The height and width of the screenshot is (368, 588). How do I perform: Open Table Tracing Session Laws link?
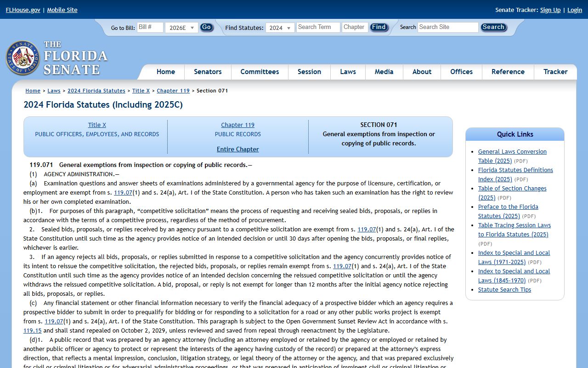pos(514,230)
